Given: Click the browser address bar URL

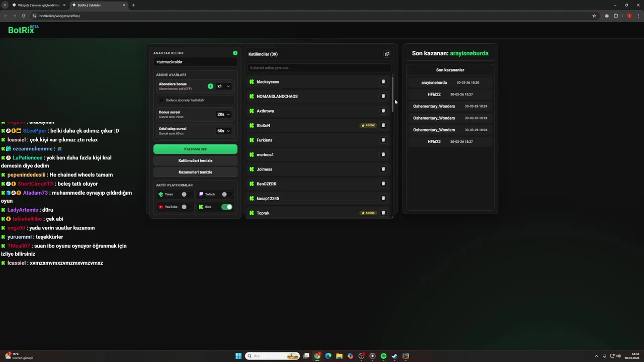Looking at the screenshot, I should [60, 16].
